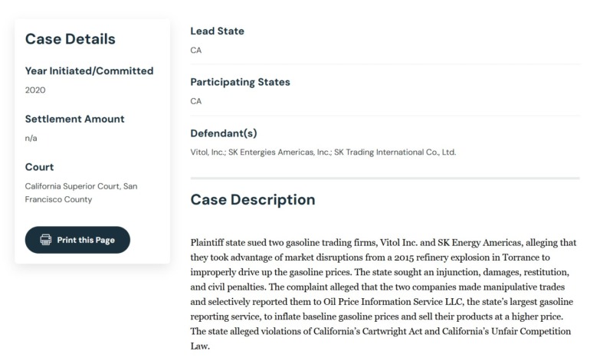The image size is (613, 364).
Task: Click the Defendant(s) heading
Action: [x=224, y=133]
